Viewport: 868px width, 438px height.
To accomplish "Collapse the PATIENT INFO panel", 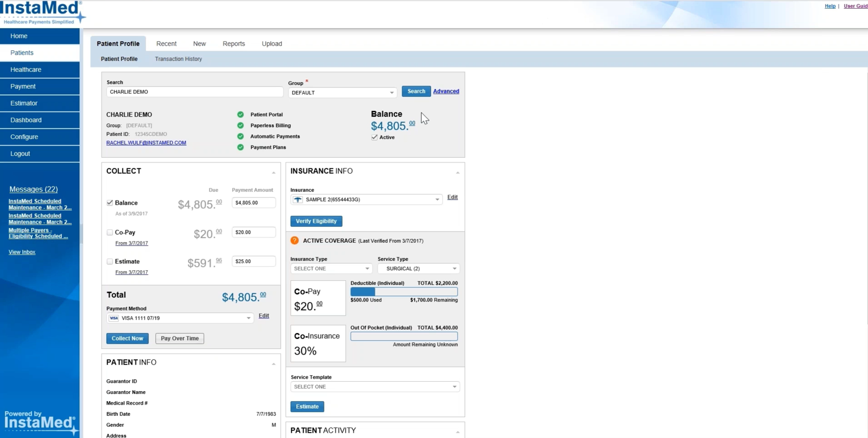I will (273, 364).
